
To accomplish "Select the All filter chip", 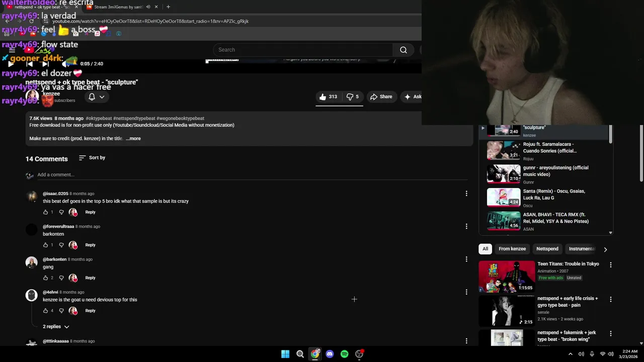I will (485, 249).
